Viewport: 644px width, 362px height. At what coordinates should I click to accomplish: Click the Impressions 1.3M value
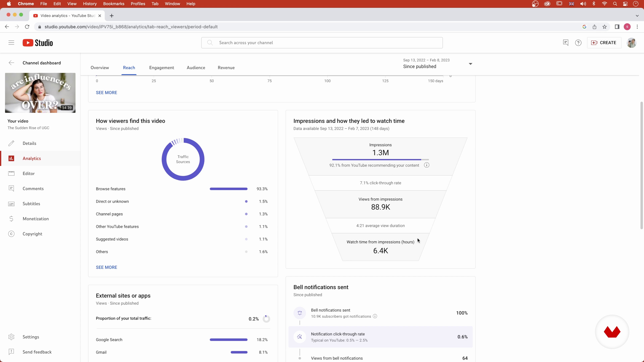click(x=381, y=153)
